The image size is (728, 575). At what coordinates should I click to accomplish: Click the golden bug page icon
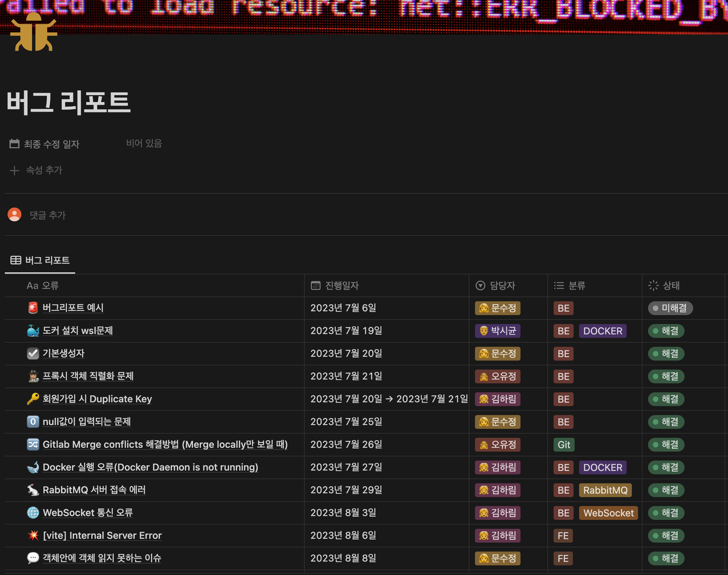pos(33,32)
